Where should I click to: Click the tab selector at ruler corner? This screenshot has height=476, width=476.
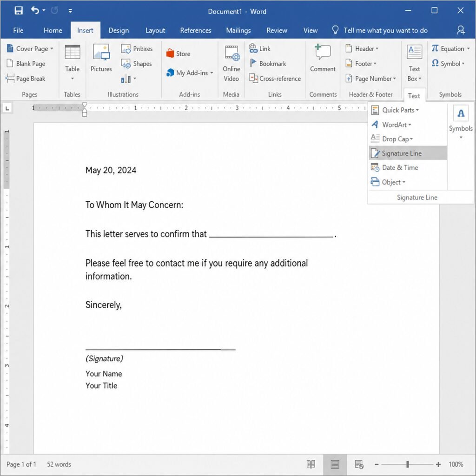pos(7,108)
